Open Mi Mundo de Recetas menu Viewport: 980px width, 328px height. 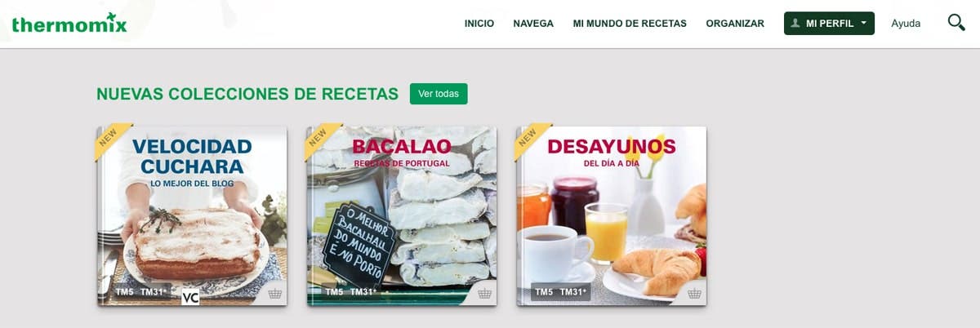pyautogui.click(x=630, y=24)
